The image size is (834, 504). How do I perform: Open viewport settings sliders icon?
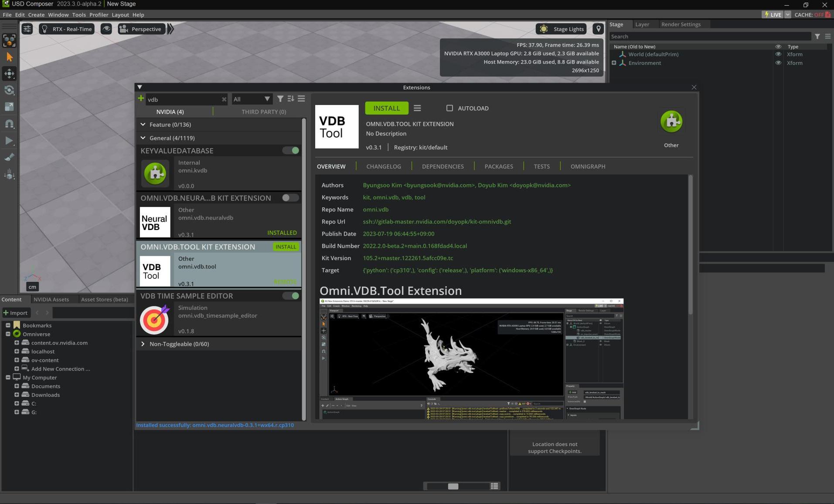[27, 29]
